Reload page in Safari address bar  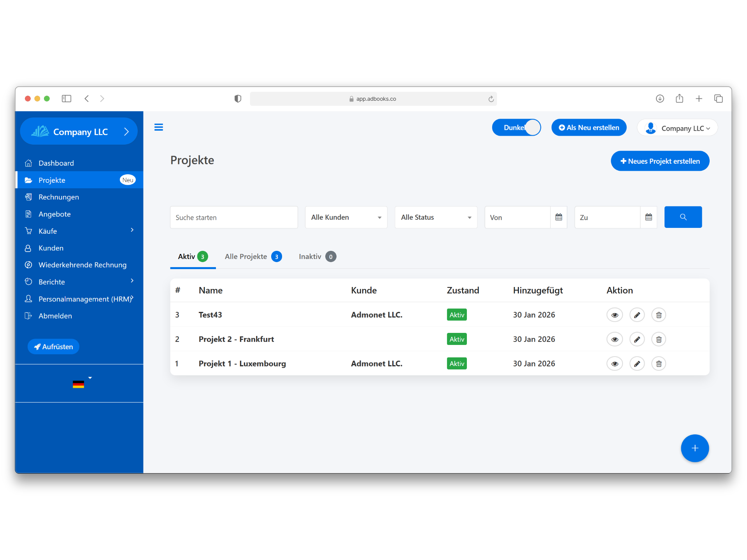coord(491,99)
